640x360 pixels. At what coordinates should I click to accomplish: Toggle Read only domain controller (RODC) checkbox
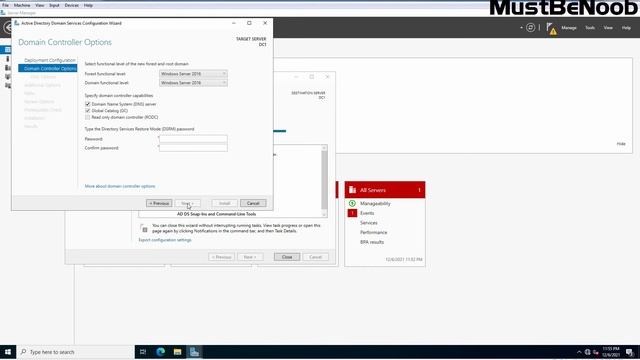[x=87, y=117]
